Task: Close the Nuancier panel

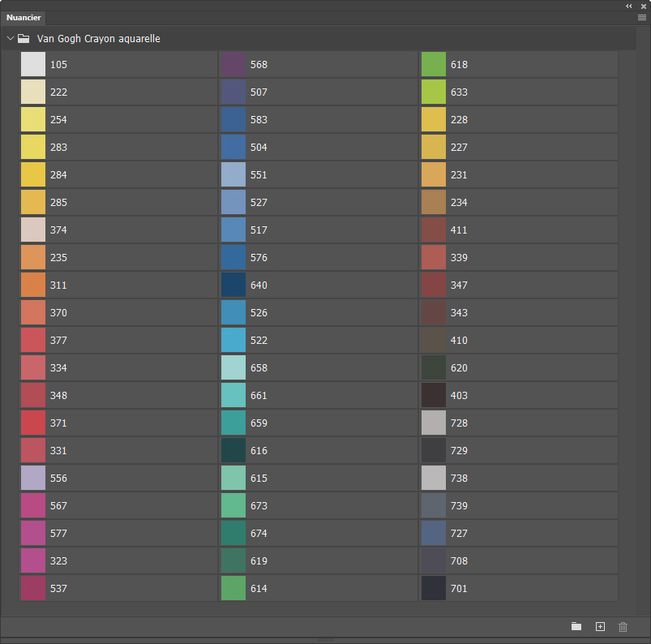Action: coord(644,6)
